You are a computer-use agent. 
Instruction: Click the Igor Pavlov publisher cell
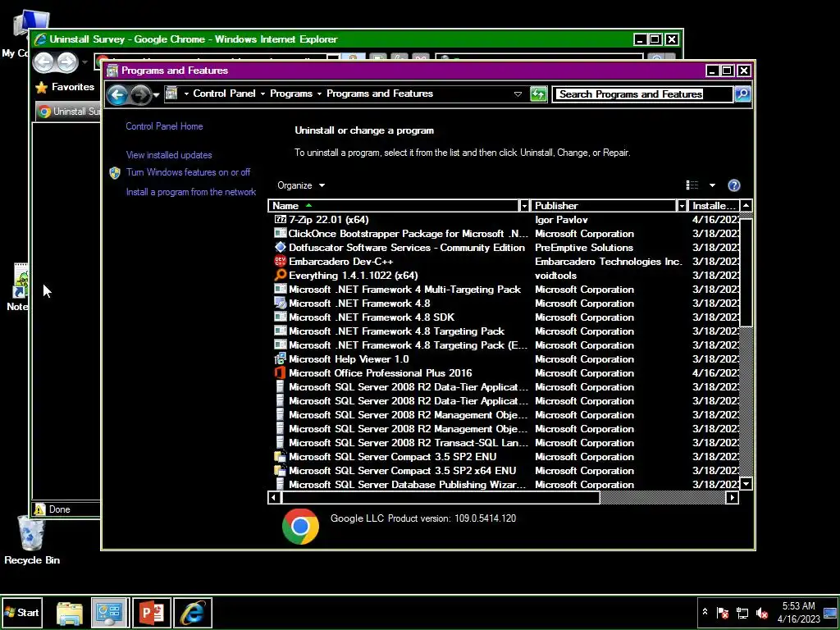coord(561,220)
